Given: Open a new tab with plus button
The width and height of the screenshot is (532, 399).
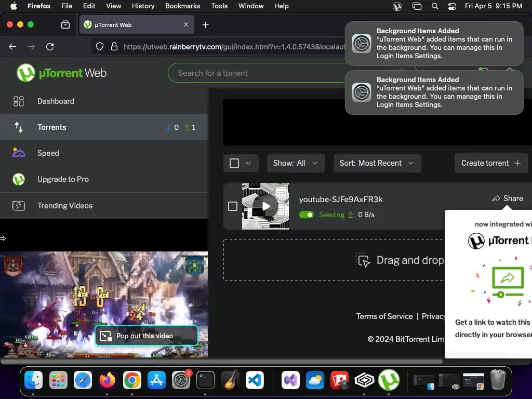Looking at the screenshot, I should click(x=205, y=25).
